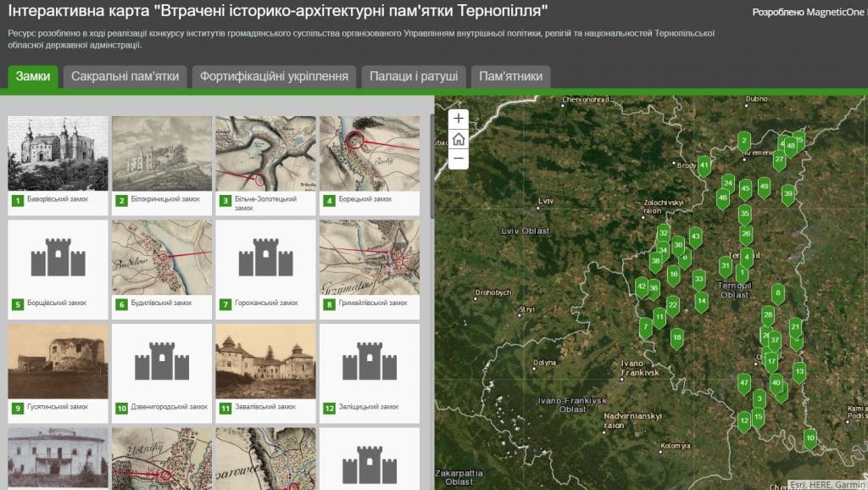Click map marker number 14
Screen dimensions: 868x490
[701, 301]
